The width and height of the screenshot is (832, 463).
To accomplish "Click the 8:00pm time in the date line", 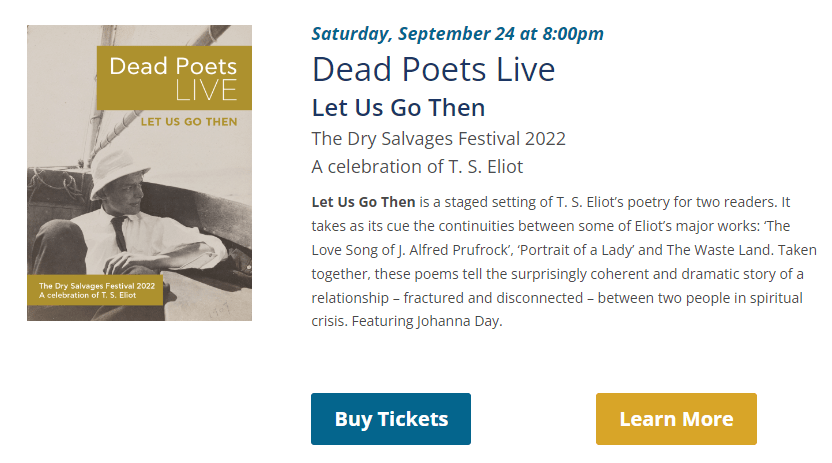I will (x=573, y=33).
